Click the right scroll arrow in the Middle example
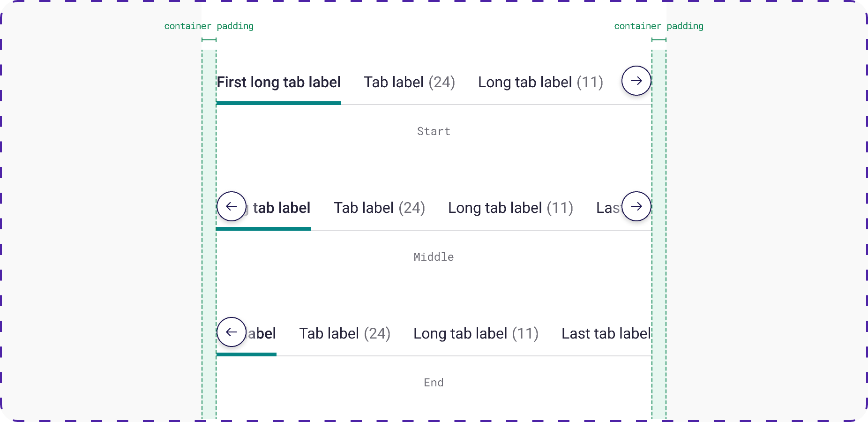 click(636, 206)
